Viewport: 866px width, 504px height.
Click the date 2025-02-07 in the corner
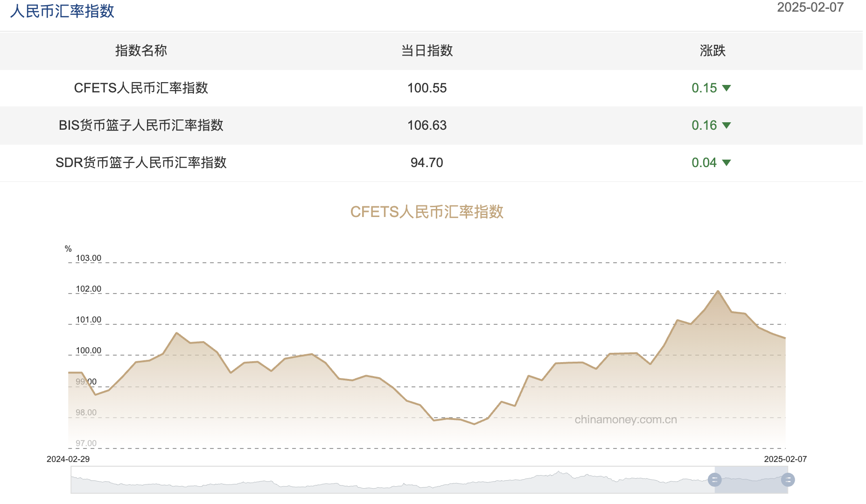811,7
